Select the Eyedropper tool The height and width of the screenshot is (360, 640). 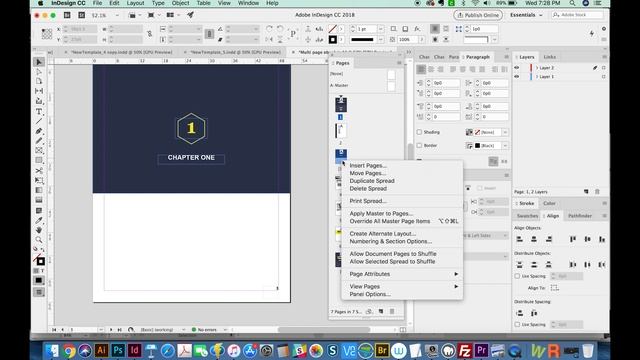click(x=39, y=220)
